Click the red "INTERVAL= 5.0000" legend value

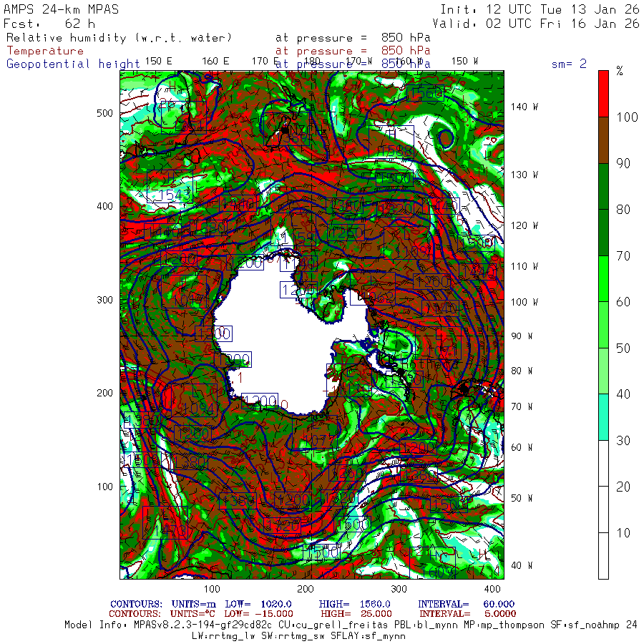click(x=467, y=614)
